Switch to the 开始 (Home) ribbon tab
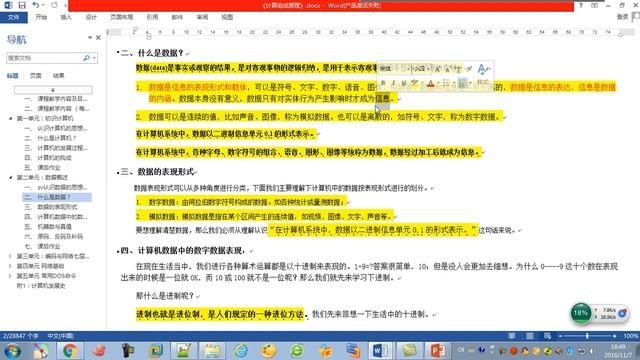 pos(41,17)
